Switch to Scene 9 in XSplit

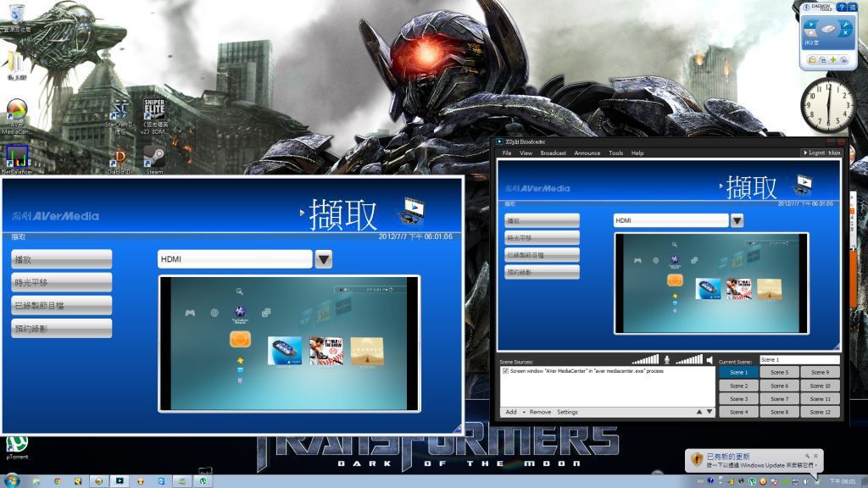pos(821,373)
